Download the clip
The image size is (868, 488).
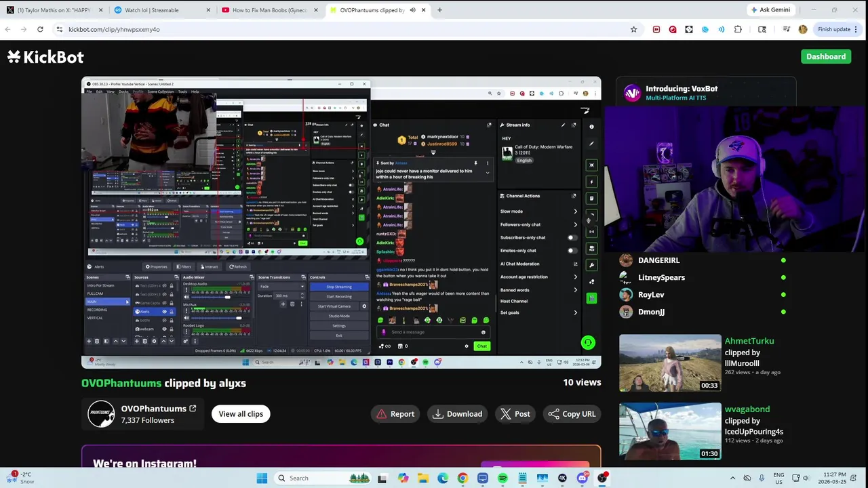(458, 414)
